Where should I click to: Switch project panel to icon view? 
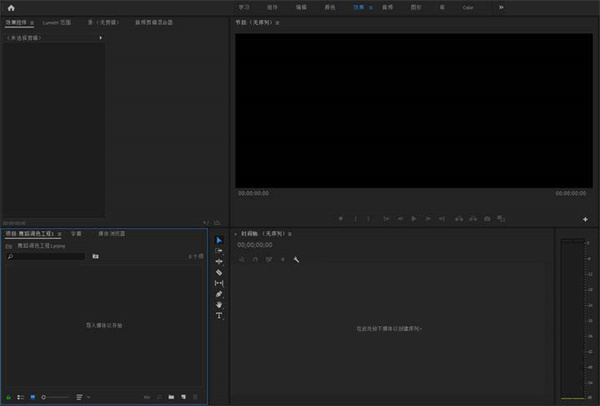click(x=32, y=397)
